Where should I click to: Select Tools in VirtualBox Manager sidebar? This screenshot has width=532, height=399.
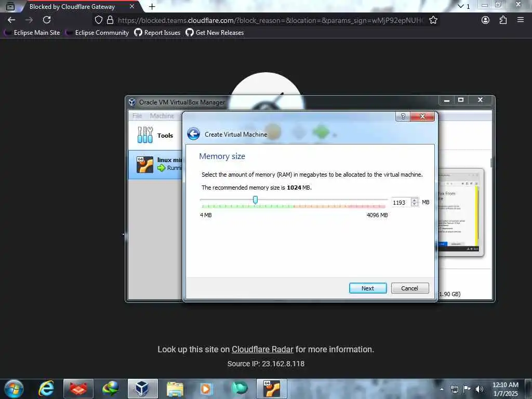tap(155, 135)
